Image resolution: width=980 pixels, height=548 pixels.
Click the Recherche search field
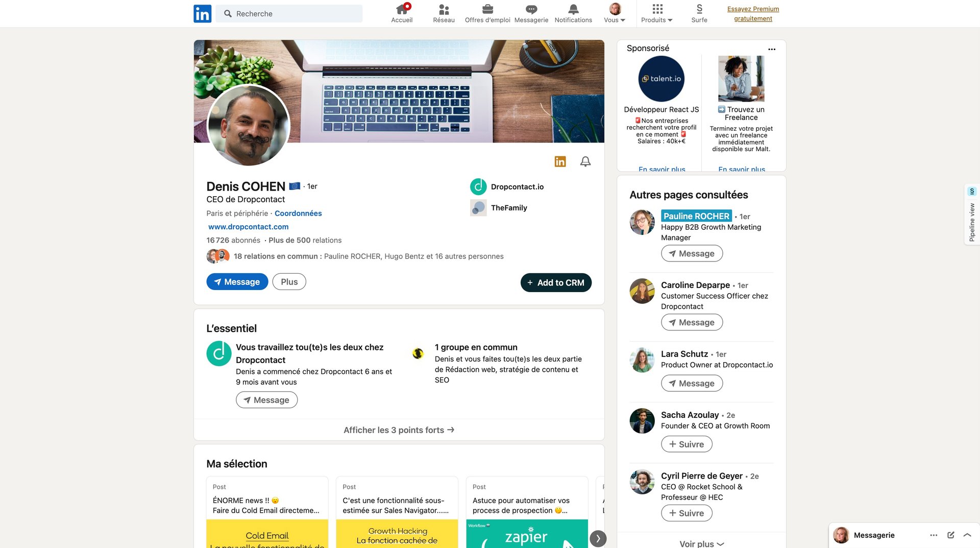[289, 13]
